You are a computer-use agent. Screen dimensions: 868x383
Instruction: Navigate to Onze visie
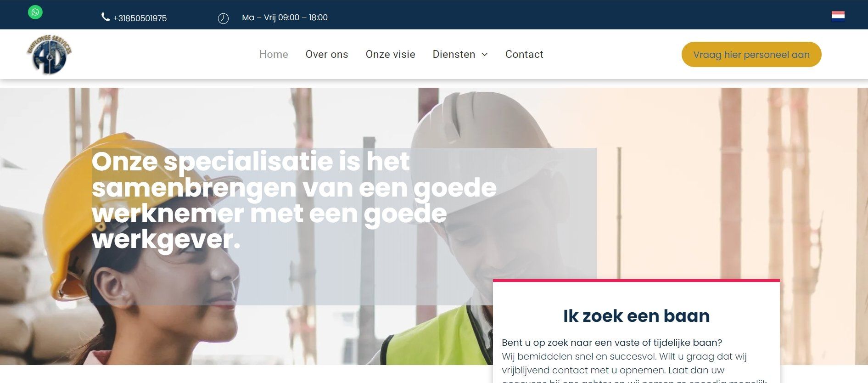click(390, 54)
